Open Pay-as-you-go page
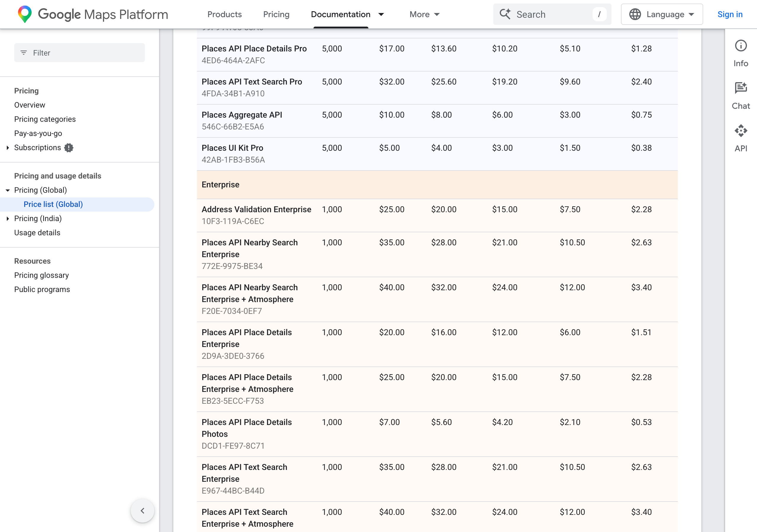Screen dimensions: 757x532 38,134
